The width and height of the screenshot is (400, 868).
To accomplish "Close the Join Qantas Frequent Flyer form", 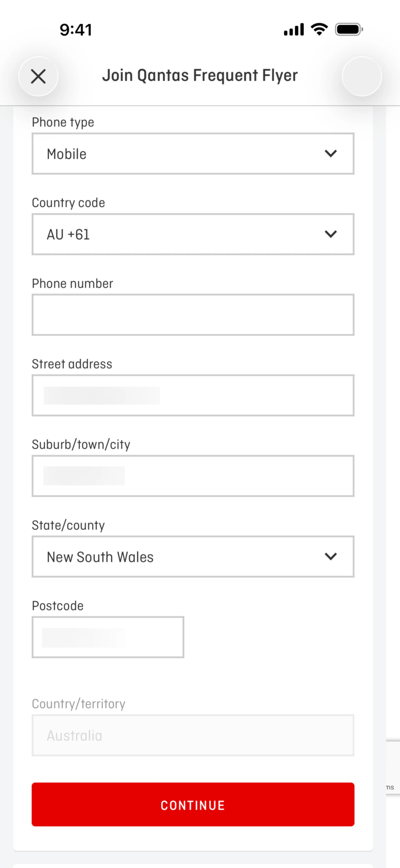I will pos(38,77).
